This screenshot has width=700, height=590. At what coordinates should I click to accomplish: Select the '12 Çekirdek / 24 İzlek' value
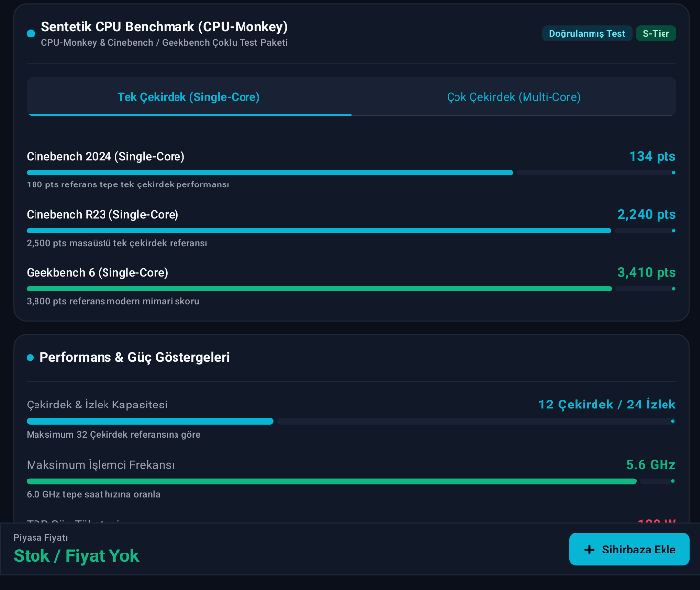606,405
